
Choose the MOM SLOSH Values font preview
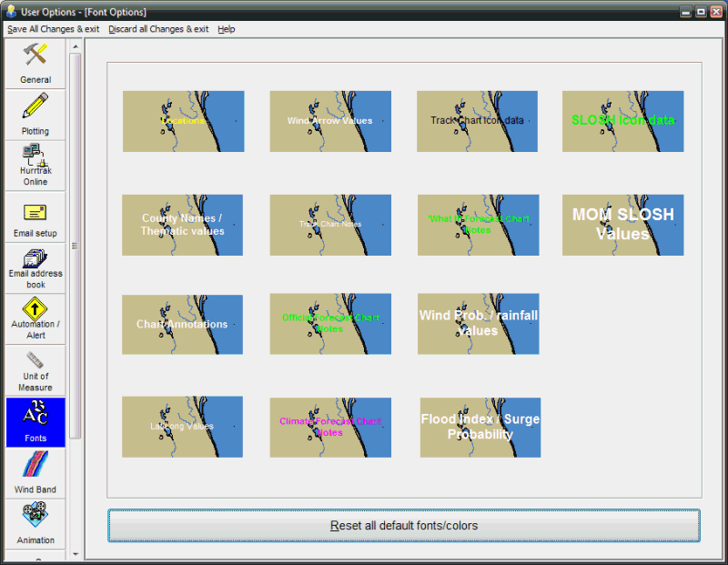tap(622, 225)
